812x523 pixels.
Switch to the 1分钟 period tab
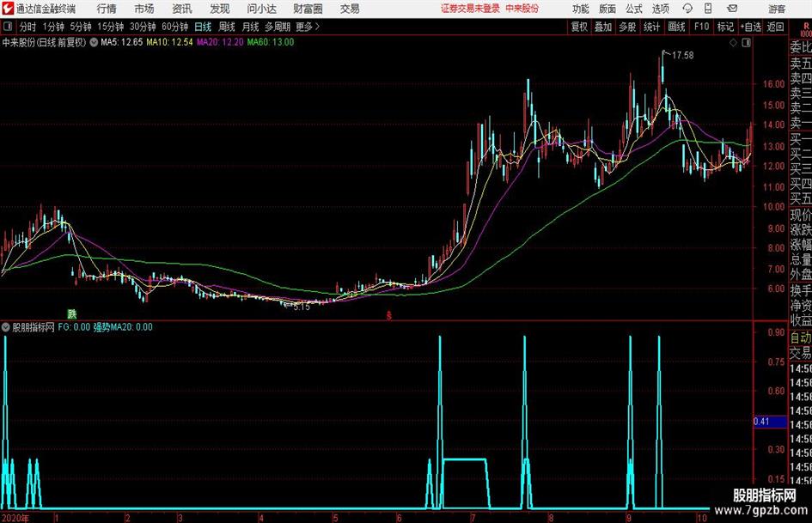(x=53, y=27)
